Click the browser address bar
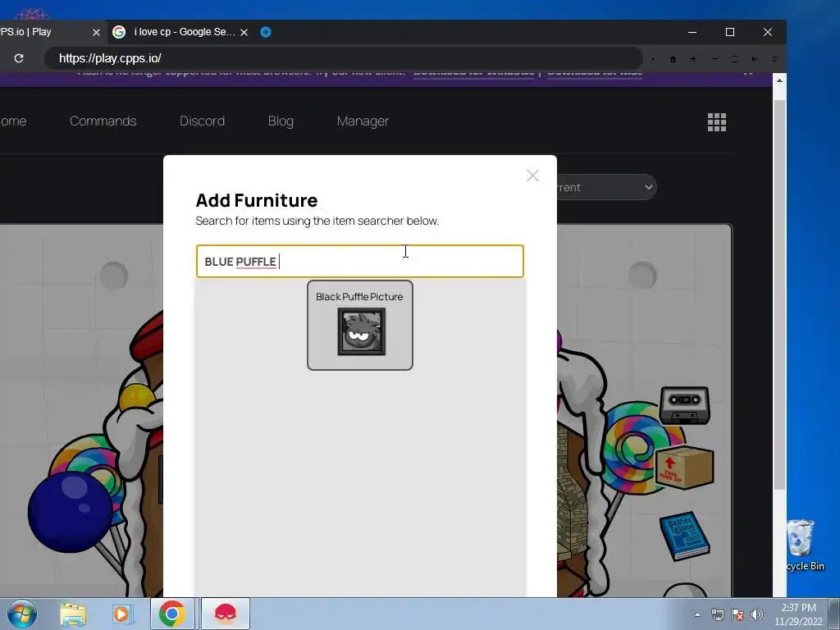 click(343, 58)
